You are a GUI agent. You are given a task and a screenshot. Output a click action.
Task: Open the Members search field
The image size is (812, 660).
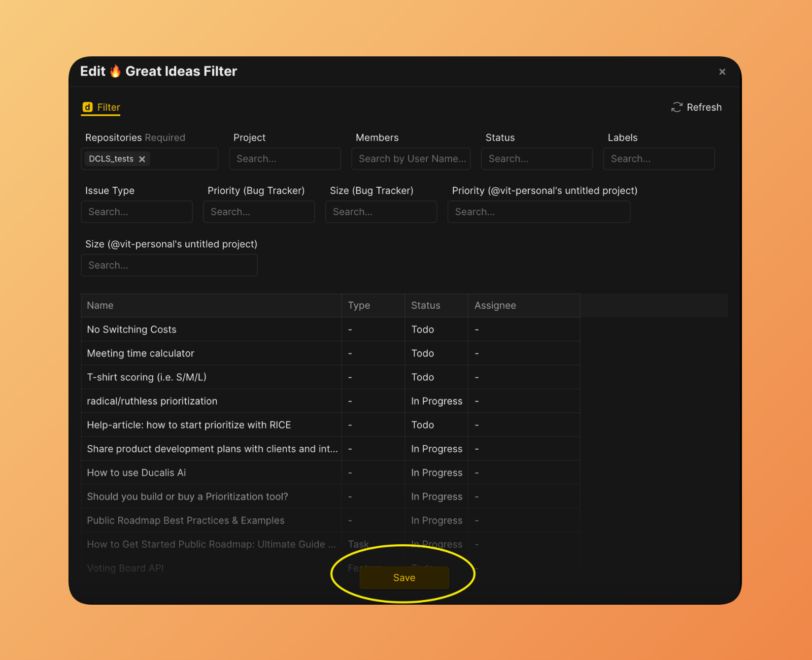[411, 159]
